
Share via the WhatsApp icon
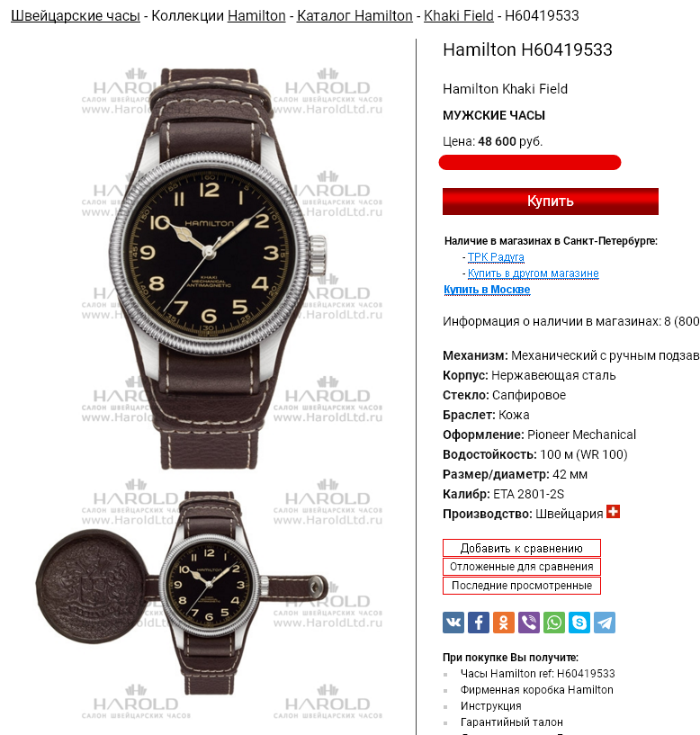point(554,623)
